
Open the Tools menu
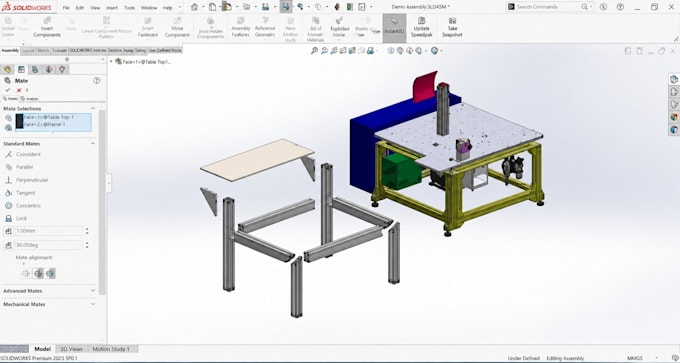point(129,8)
